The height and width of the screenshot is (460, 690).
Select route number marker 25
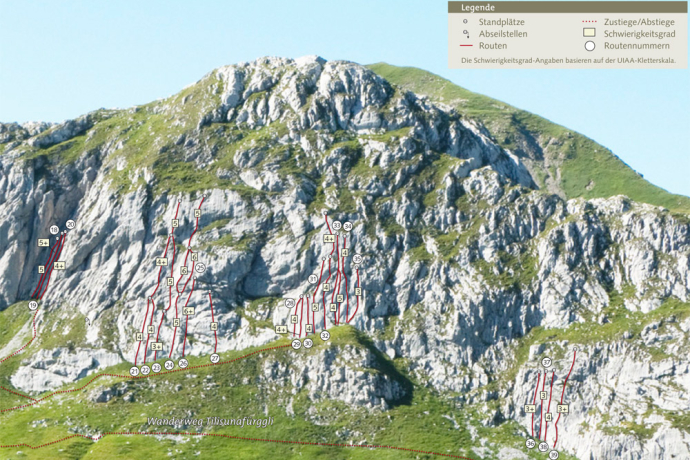[199, 268]
